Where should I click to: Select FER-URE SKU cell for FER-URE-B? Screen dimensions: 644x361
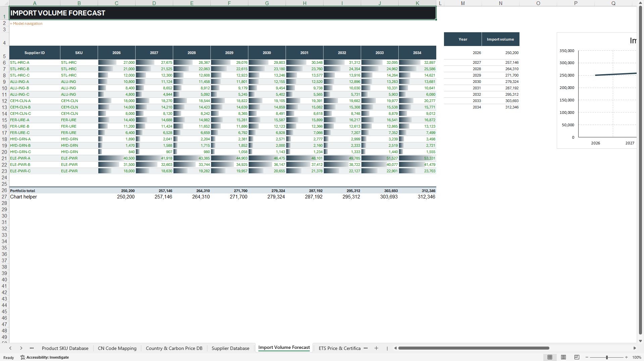pos(79,126)
